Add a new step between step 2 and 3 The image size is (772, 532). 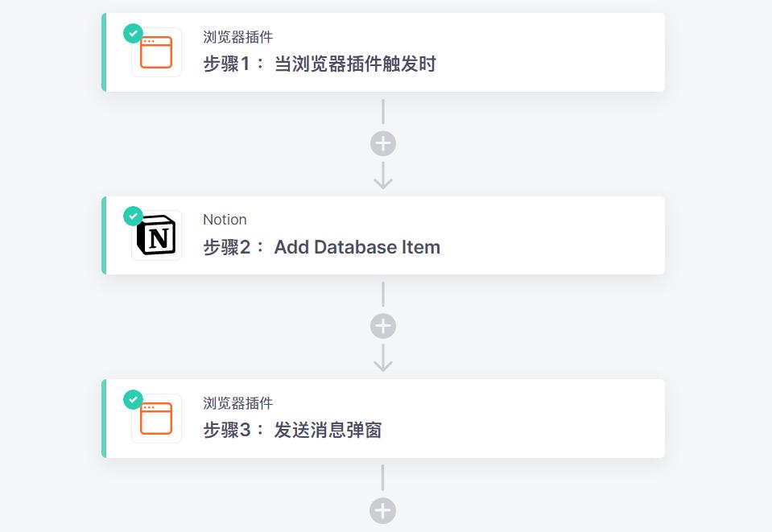382,325
